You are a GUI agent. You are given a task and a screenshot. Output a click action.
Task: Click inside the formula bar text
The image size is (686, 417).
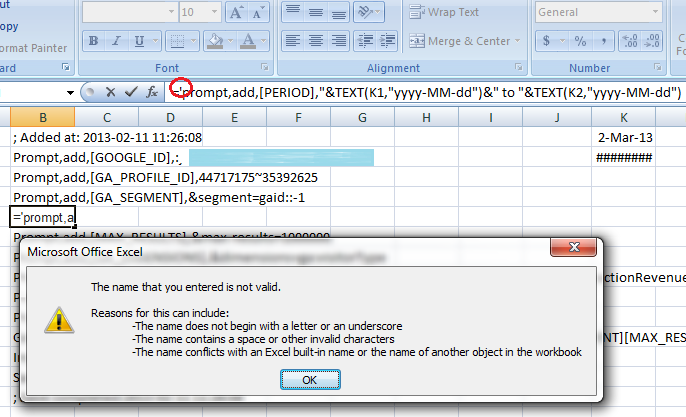pos(426,92)
